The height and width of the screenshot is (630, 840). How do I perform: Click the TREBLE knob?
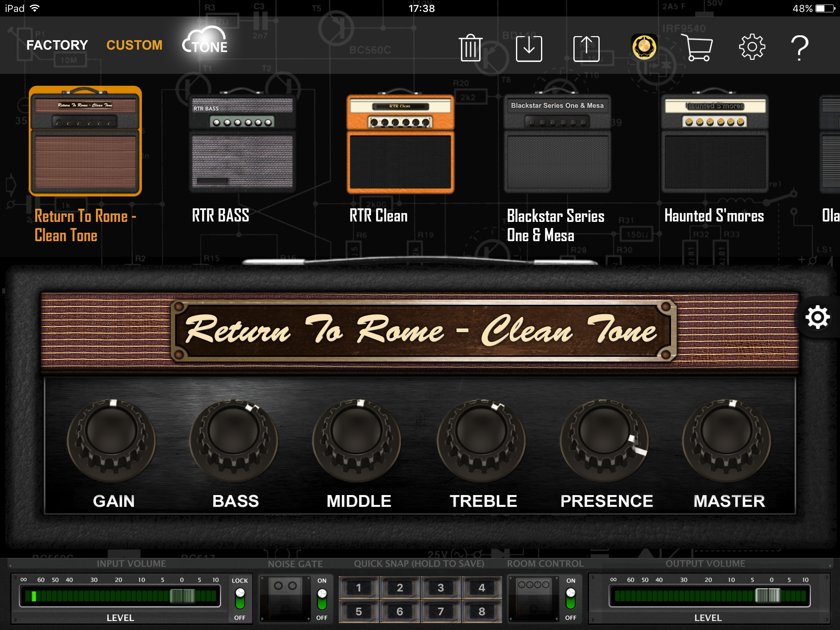click(482, 440)
